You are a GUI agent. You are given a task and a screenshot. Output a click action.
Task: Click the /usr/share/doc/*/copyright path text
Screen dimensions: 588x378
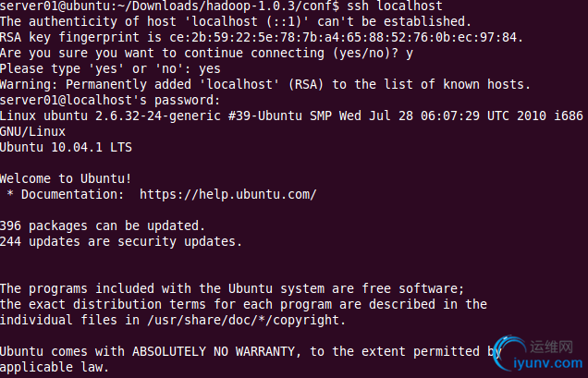[246, 320]
